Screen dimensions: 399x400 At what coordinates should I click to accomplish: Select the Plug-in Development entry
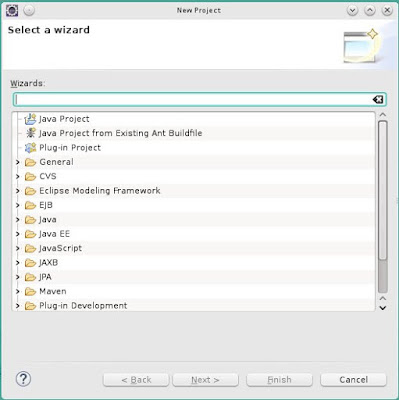pyautogui.click(x=83, y=306)
